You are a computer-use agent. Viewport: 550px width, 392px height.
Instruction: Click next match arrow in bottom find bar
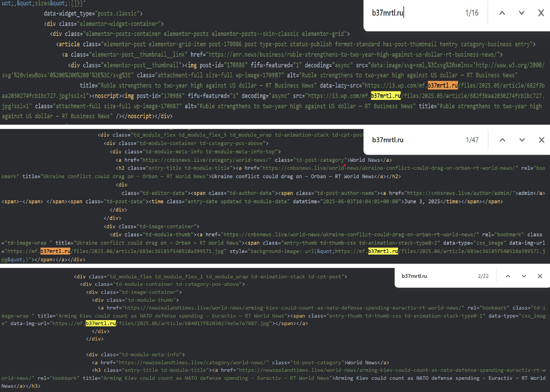point(524,276)
